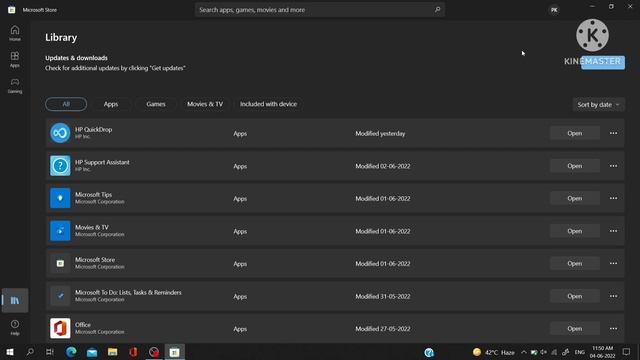Expand the Sort by date dropdown
The image size is (640, 360).
[x=598, y=104]
